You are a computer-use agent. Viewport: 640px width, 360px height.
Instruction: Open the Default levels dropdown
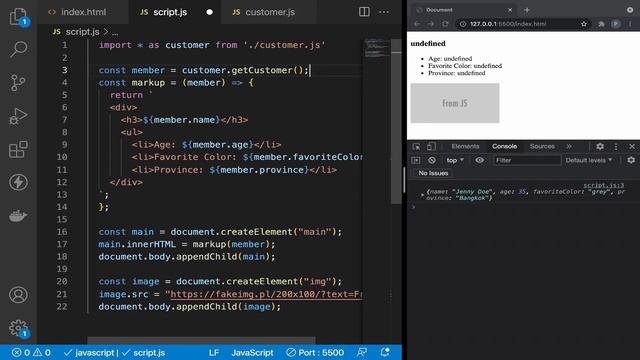pyautogui.click(x=589, y=160)
